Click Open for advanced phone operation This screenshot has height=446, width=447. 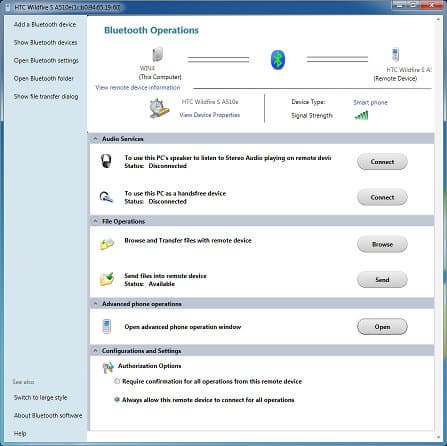tap(382, 327)
